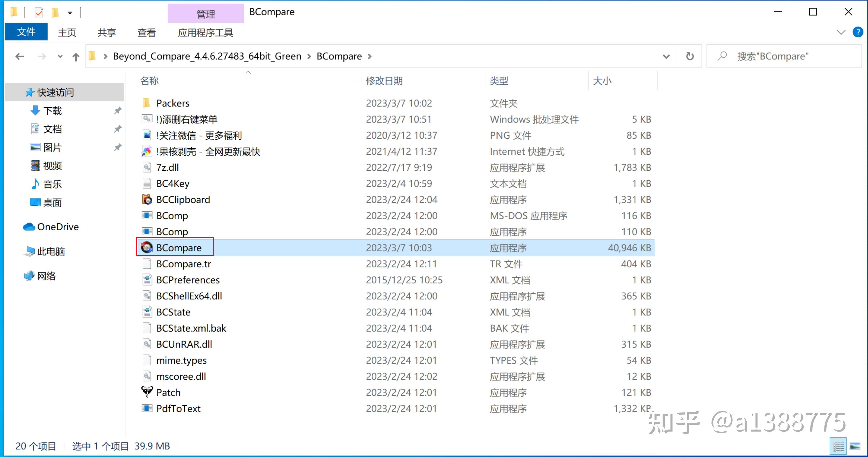Click the New folder quick access icon
Image resolution: width=868 pixels, height=457 pixels.
point(55,13)
